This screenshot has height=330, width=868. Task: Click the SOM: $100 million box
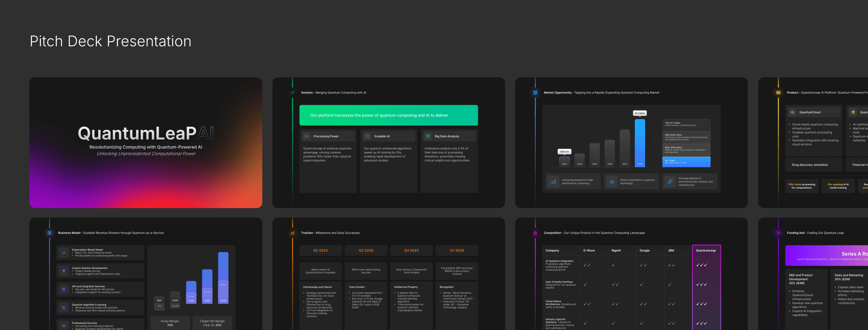point(686,150)
